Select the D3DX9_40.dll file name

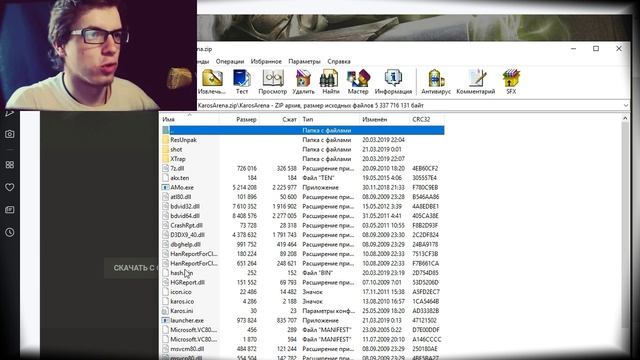(187, 235)
